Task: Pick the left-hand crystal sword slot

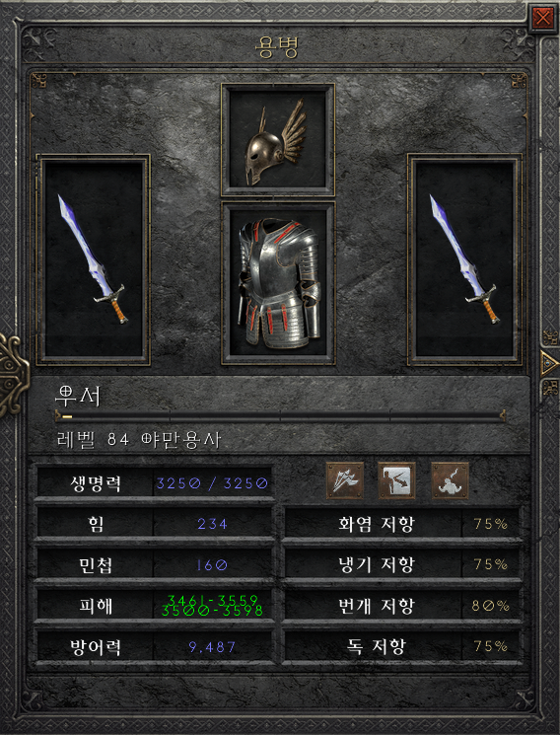Action: tap(94, 259)
